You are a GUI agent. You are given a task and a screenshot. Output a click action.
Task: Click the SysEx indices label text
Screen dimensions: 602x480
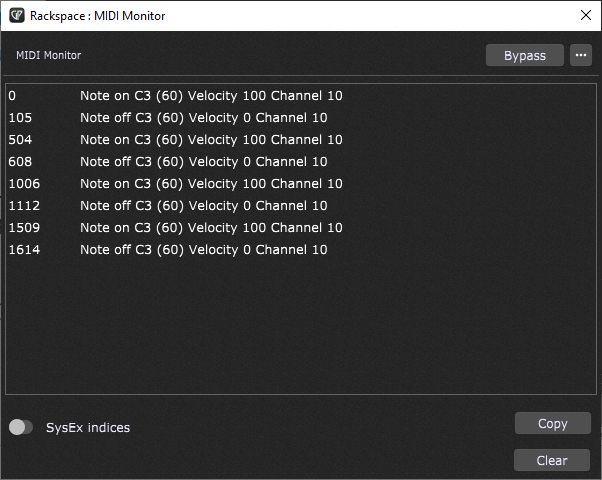pos(88,428)
